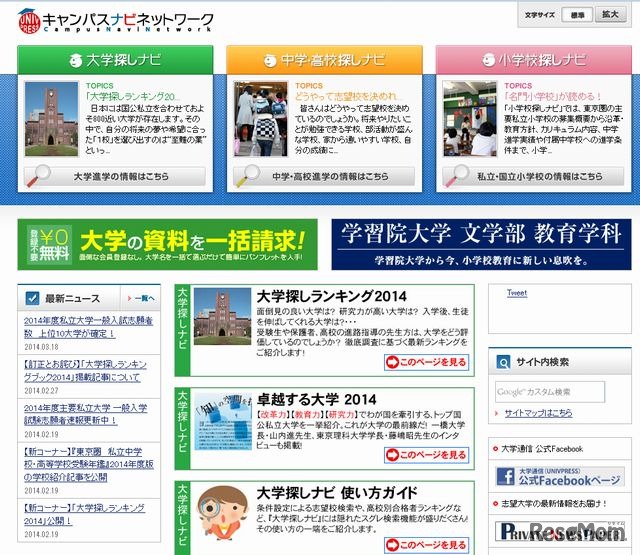This screenshot has height=555, width=640.
Task: Set text size to 標準
Action: [x=577, y=15]
